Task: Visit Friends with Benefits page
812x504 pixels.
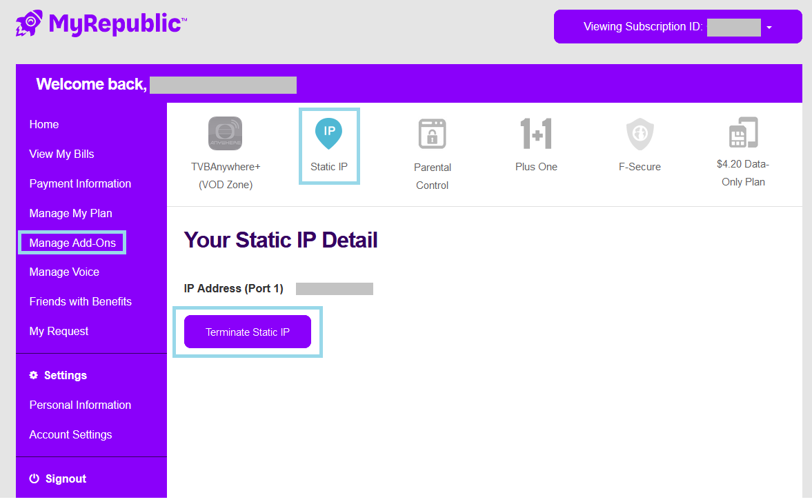Action: point(80,302)
